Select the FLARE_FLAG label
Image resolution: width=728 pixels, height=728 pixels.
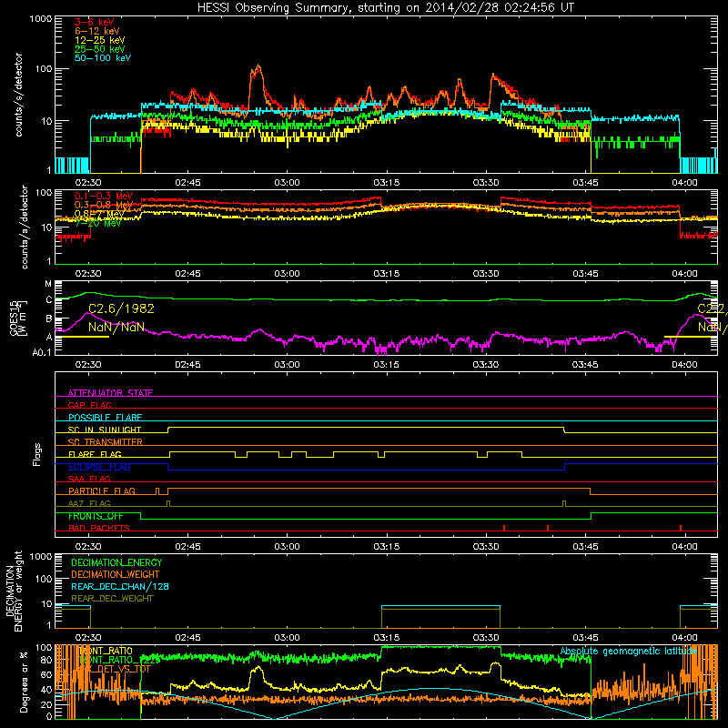(x=95, y=454)
